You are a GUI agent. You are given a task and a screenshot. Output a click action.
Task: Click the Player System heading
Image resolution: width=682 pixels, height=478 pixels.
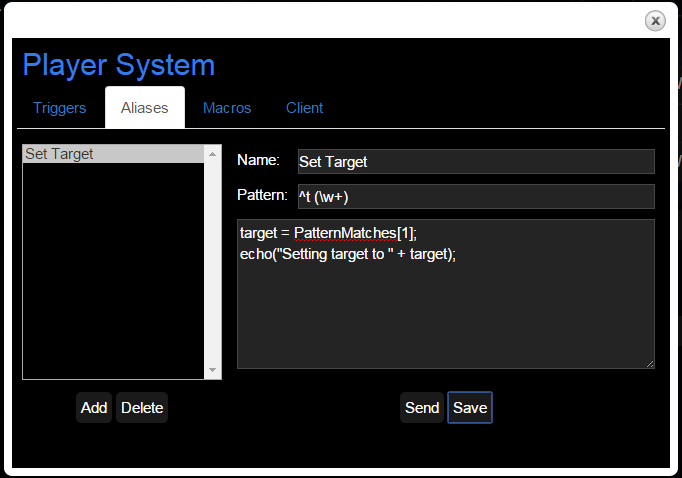pyautogui.click(x=119, y=65)
